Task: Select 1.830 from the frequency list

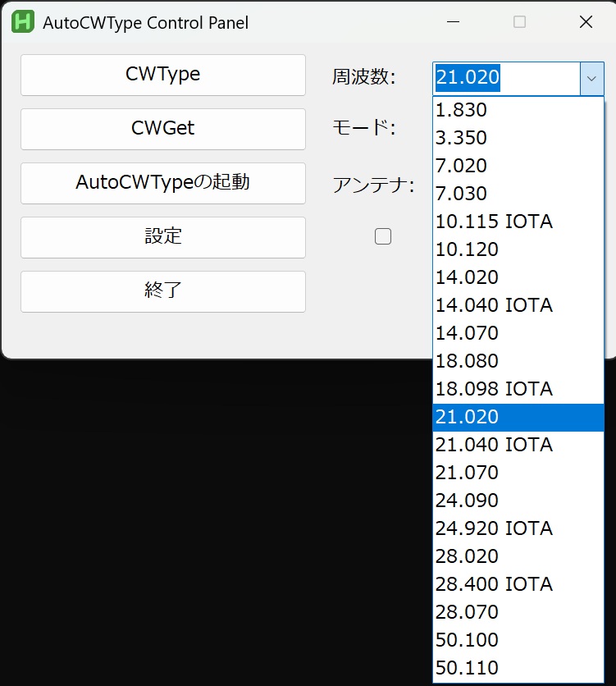Action: tap(518, 110)
